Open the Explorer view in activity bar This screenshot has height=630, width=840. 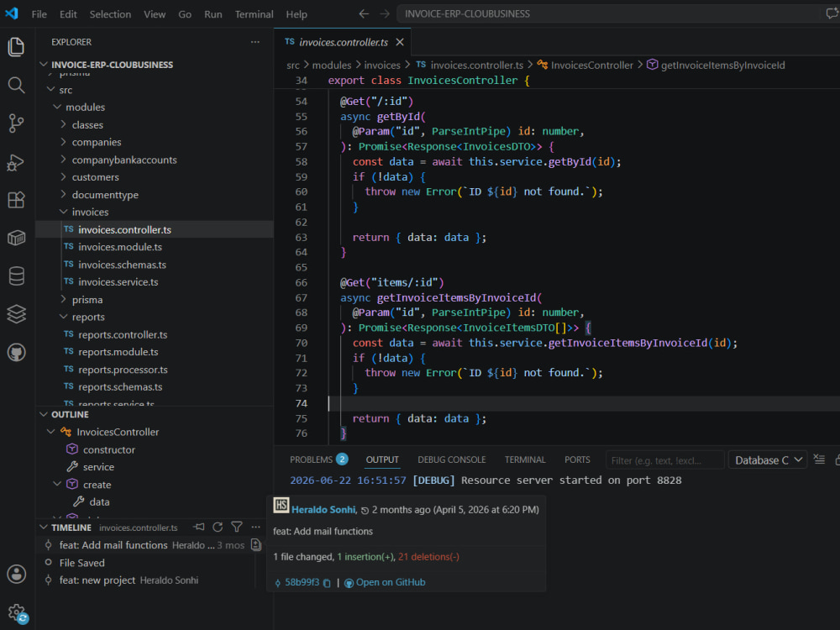point(16,47)
